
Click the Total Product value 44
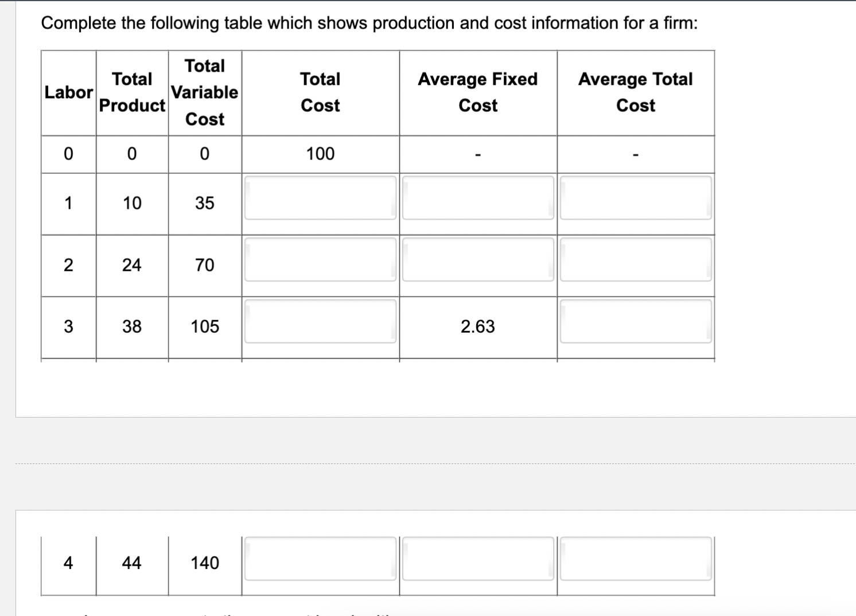tap(131, 563)
